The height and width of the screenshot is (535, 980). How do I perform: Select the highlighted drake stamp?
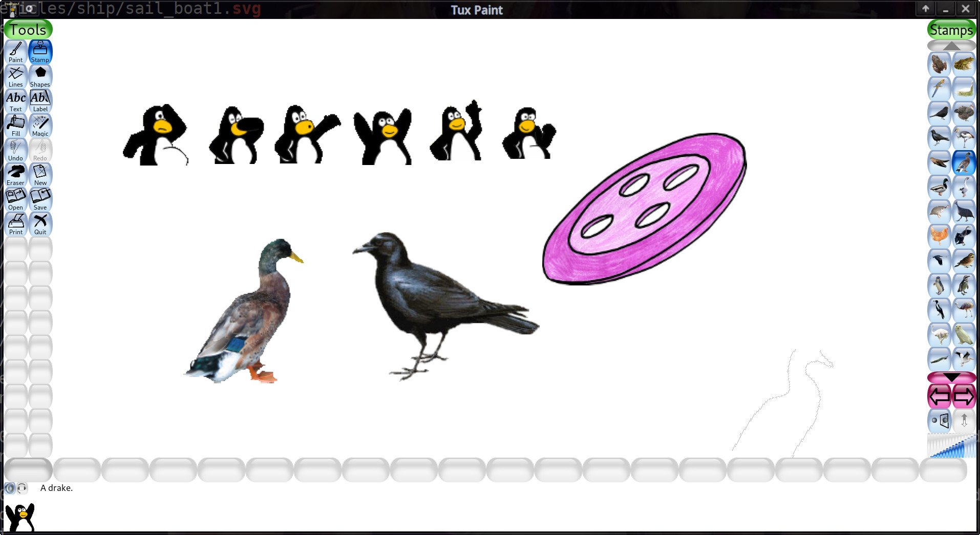(964, 163)
